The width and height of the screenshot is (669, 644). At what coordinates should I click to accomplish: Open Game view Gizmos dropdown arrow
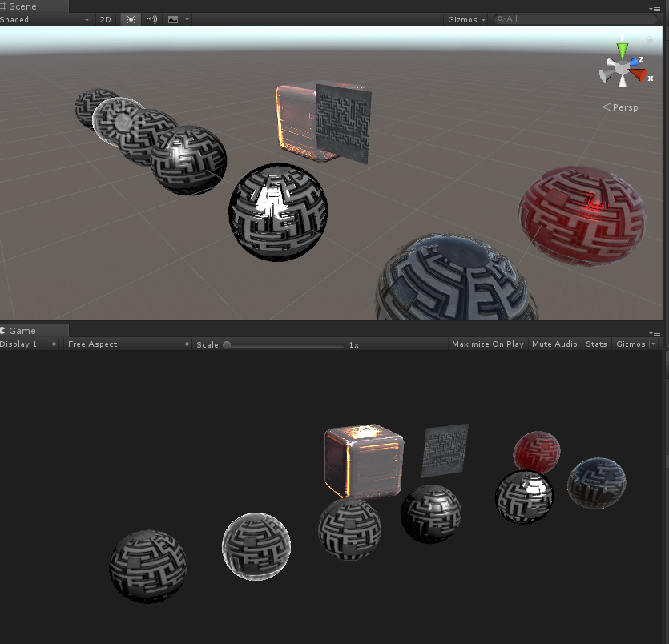pos(653,344)
